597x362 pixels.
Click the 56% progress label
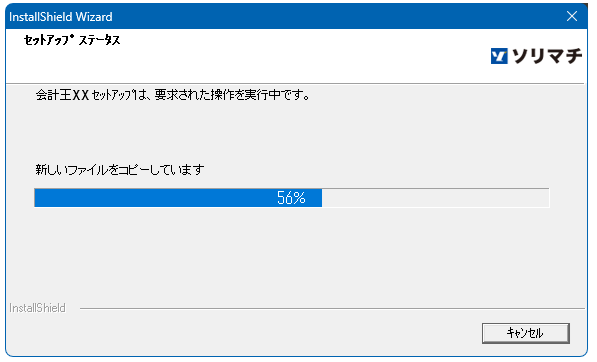point(291,198)
